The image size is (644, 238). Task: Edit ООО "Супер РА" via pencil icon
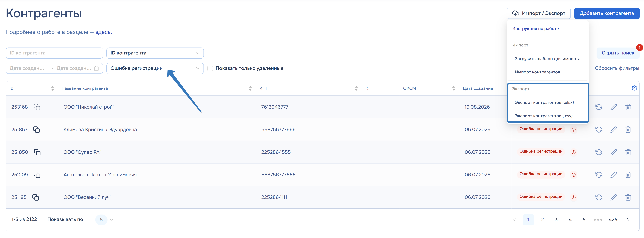614,152
